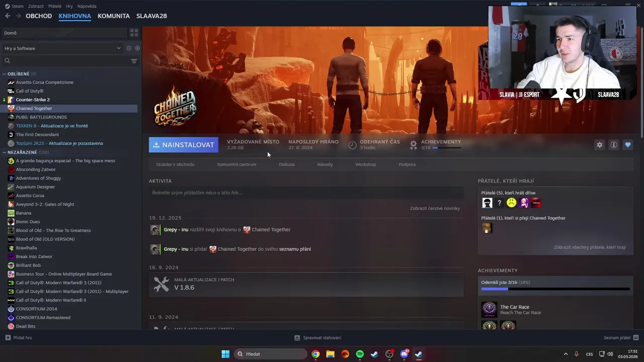Click friend avatar wishing Chained Together
644x362 pixels.
[x=487, y=228]
